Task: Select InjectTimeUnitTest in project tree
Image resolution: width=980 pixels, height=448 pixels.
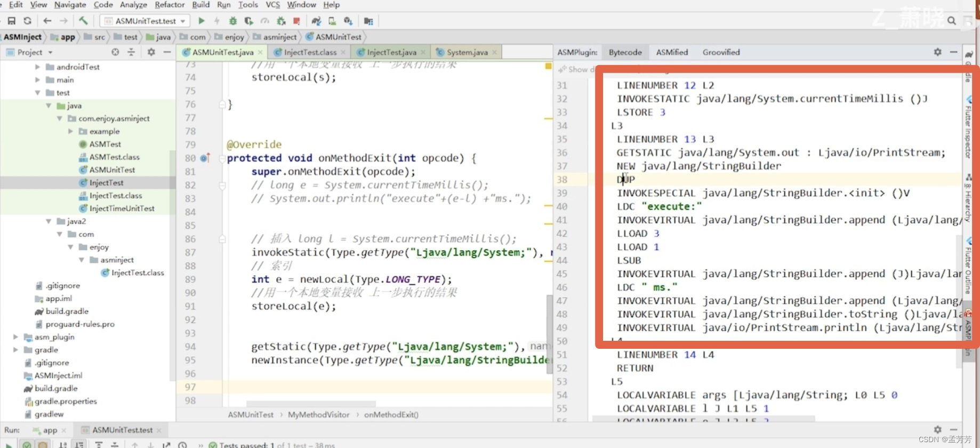Action: 122,209
